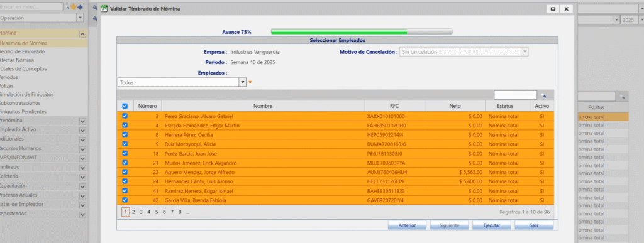Click the blue back arrow icon

[80, 7]
